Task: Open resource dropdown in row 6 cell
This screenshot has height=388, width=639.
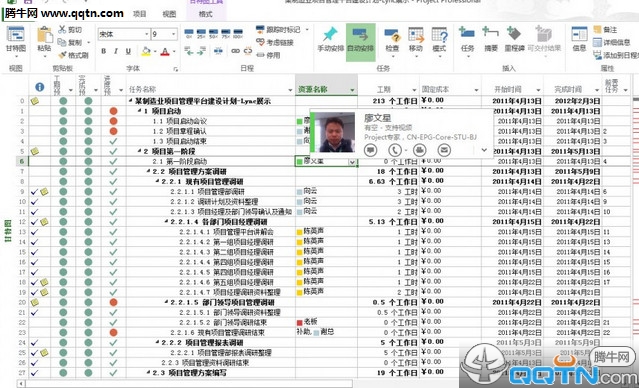Action: [x=352, y=162]
